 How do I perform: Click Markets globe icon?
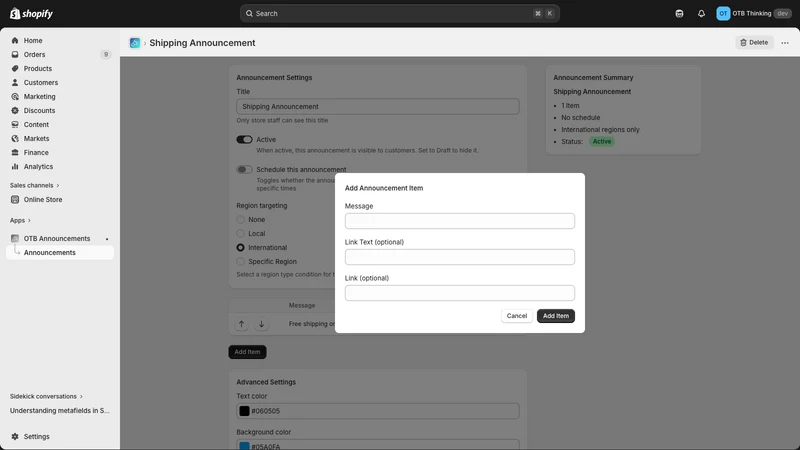click(15, 139)
